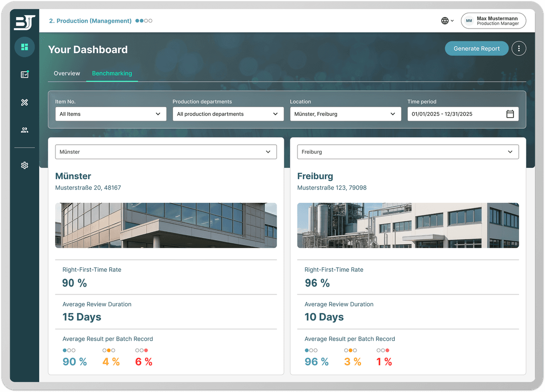Click the globe language selector icon
Screen dimensions: 545x392
(x=445, y=21)
